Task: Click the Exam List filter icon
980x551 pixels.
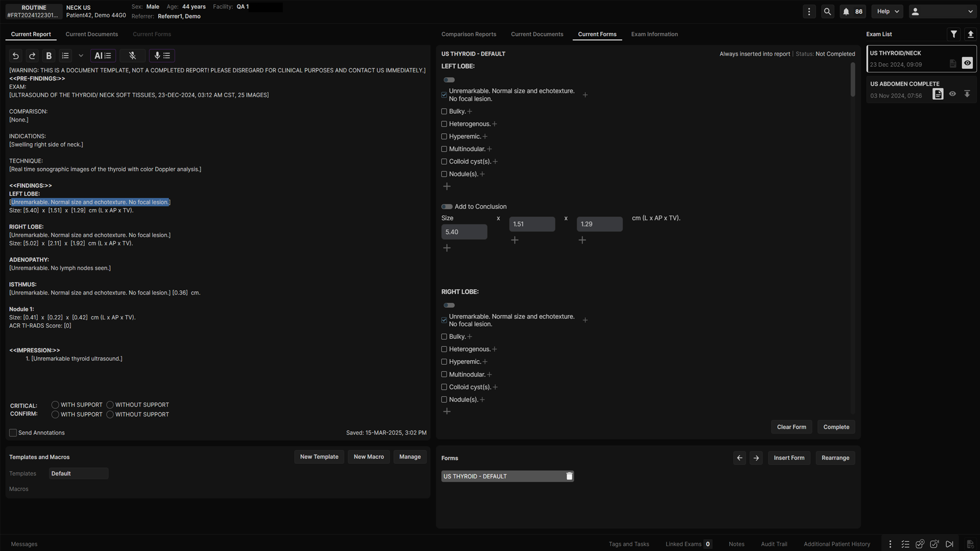Action: [953, 34]
